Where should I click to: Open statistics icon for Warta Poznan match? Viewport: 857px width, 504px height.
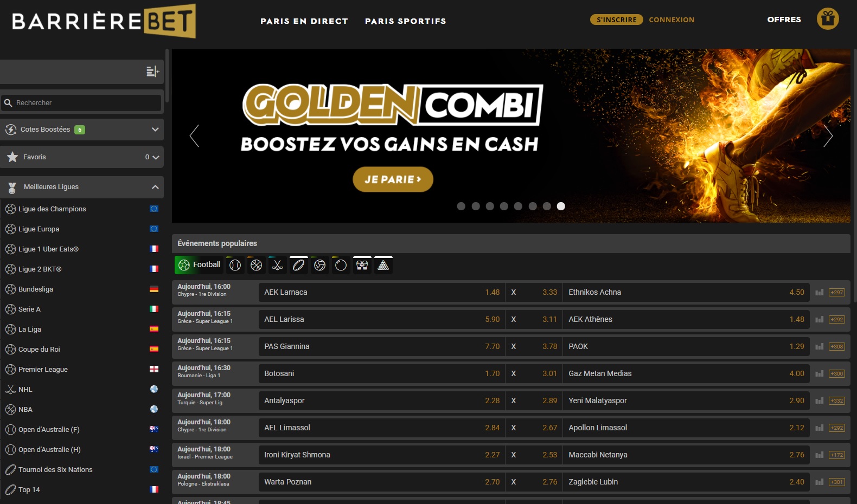[x=819, y=482]
